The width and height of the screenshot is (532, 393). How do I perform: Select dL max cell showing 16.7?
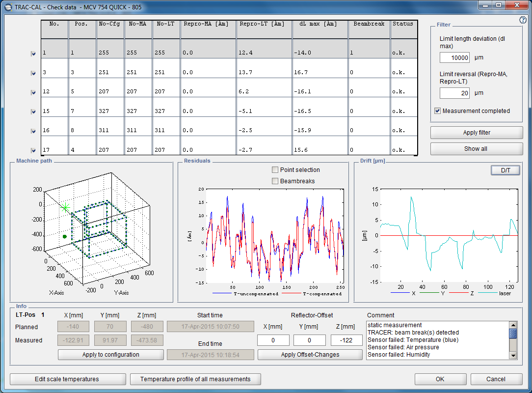(x=320, y=68)
